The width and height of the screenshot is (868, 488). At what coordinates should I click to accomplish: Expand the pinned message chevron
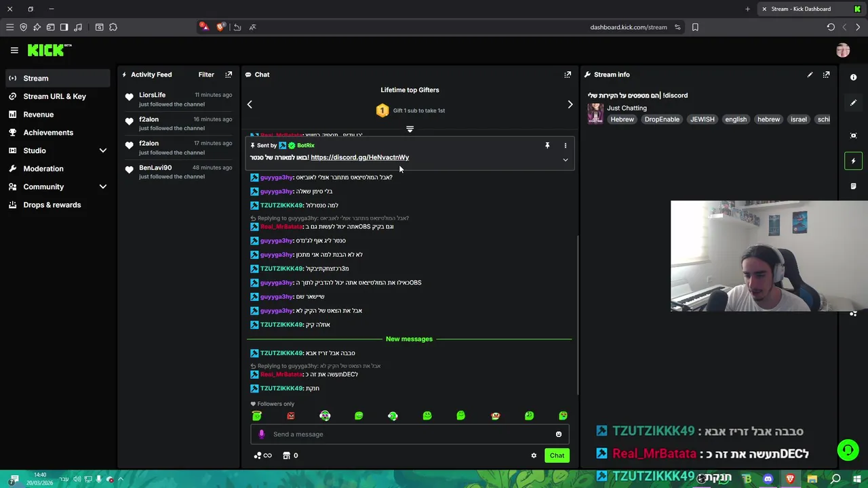tap(565, 160)
